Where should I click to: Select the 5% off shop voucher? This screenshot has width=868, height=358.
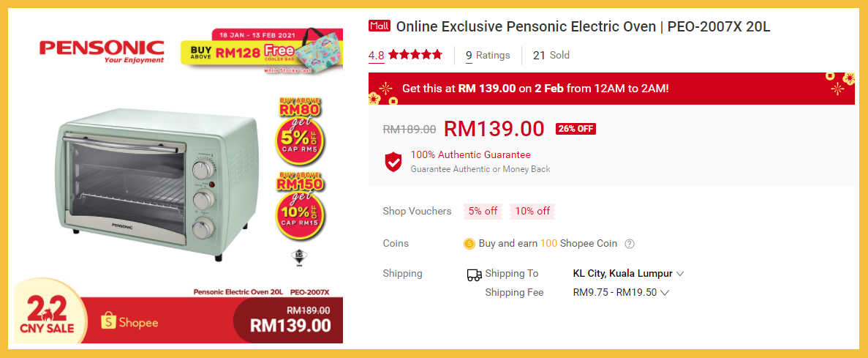click(x=483, y=211)
